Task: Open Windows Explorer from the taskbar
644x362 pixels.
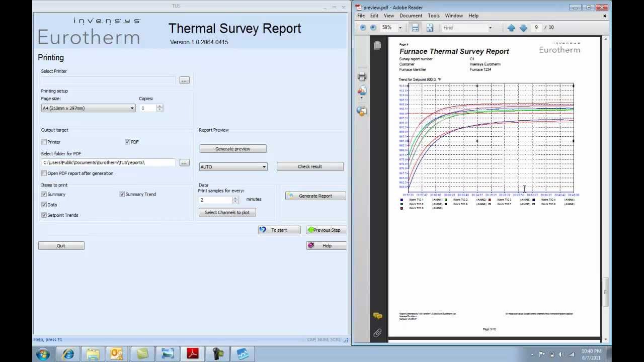Action: tap(93, 354)
